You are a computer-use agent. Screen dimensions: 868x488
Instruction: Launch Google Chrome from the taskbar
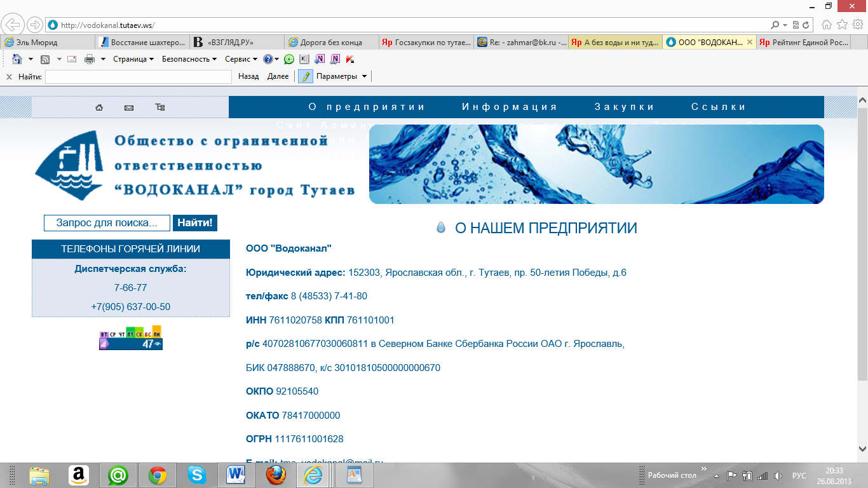point(158,475)
